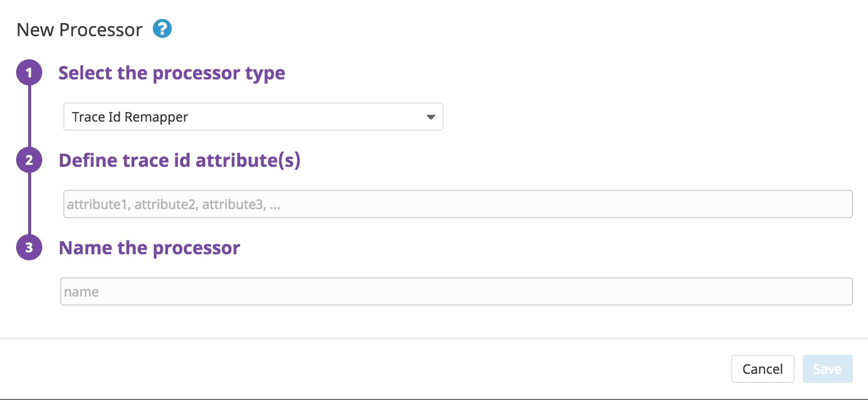
Task: Click the "Select the processor type" heading
Action: [171, 73]
